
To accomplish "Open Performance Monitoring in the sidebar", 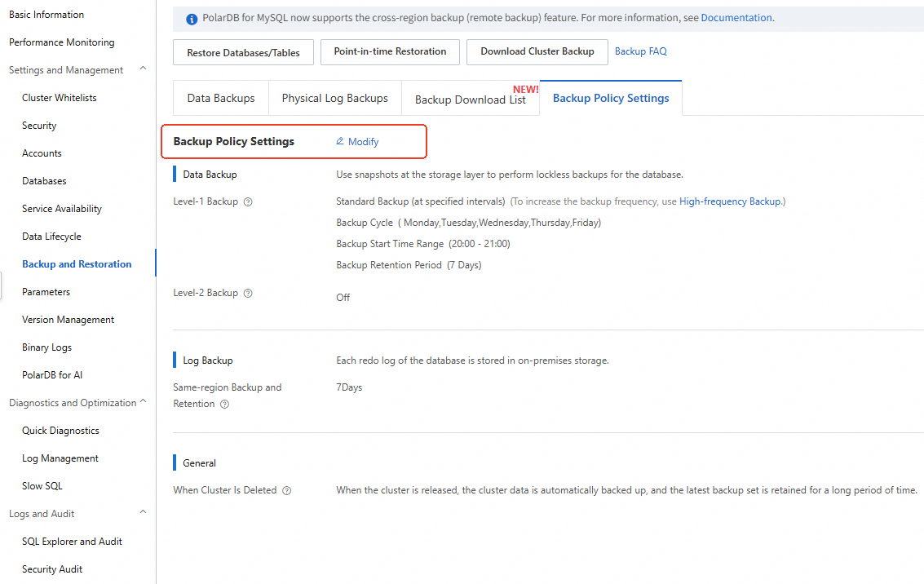I will (62, 42).
